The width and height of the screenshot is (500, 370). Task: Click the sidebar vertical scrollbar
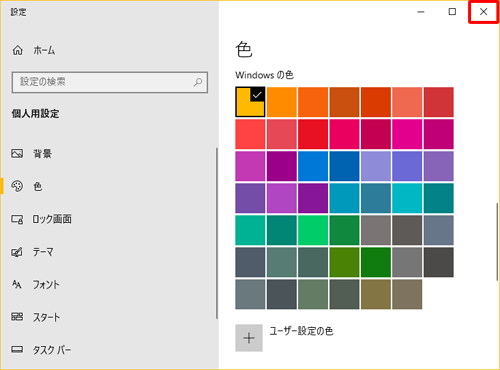[217, 233]
